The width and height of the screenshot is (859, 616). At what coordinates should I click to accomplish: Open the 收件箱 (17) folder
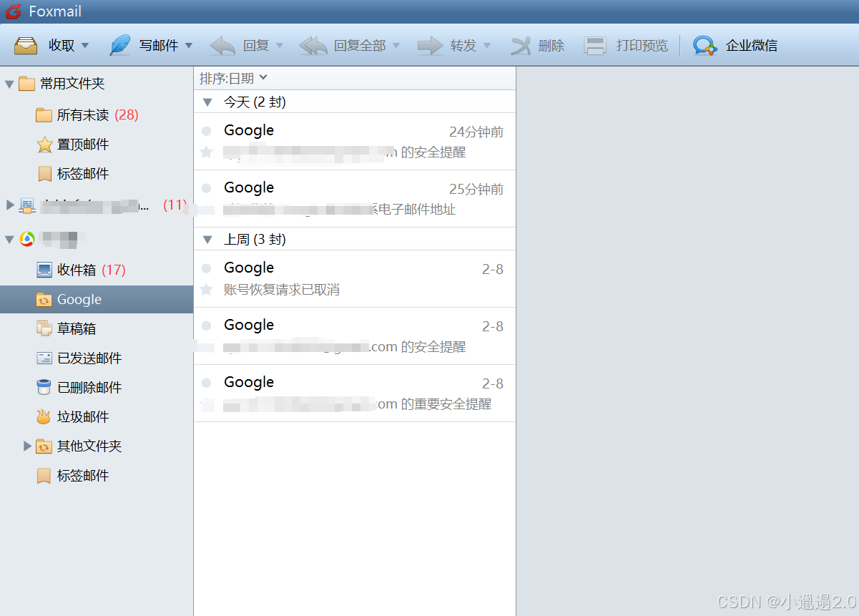coord(97,270)
